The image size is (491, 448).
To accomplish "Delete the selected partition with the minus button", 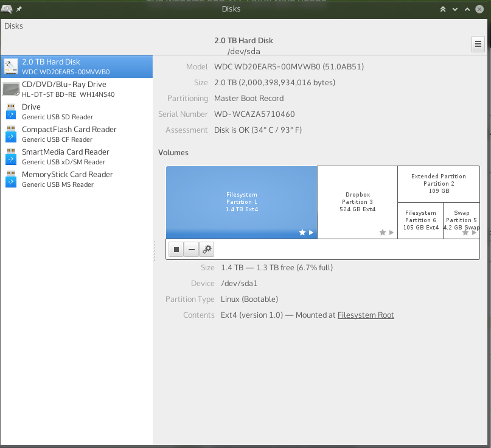I will pyautogui.click(x=191, y=250).
